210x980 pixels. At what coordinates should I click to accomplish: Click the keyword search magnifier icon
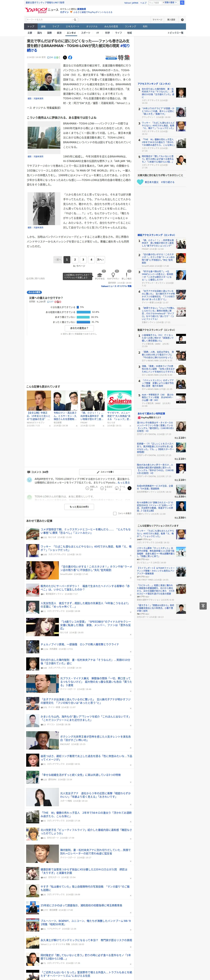click(75, 19)
